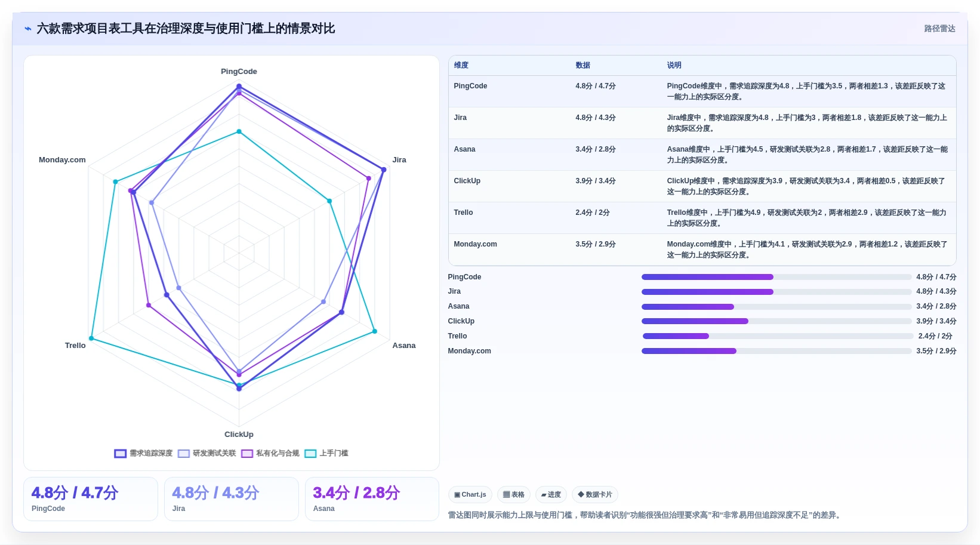
Task: Click the Asana progress bar
Action: pyautogui.click(x=776, y=307)
